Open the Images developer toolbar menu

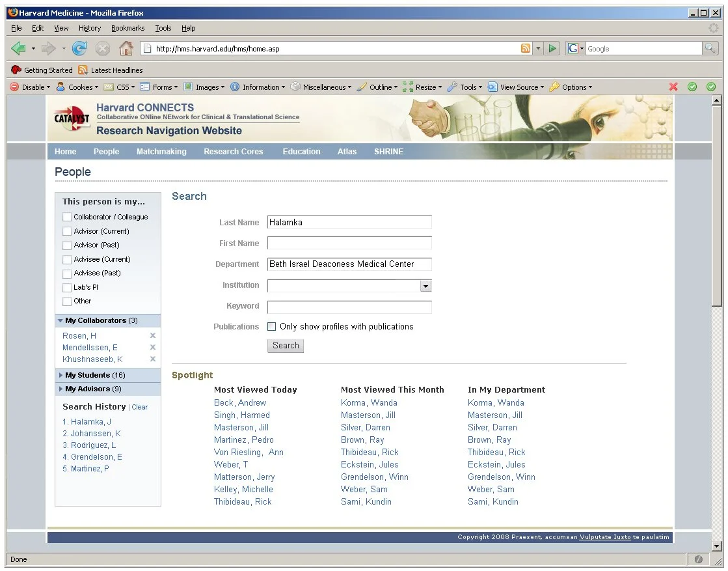(x=204, y=87)
